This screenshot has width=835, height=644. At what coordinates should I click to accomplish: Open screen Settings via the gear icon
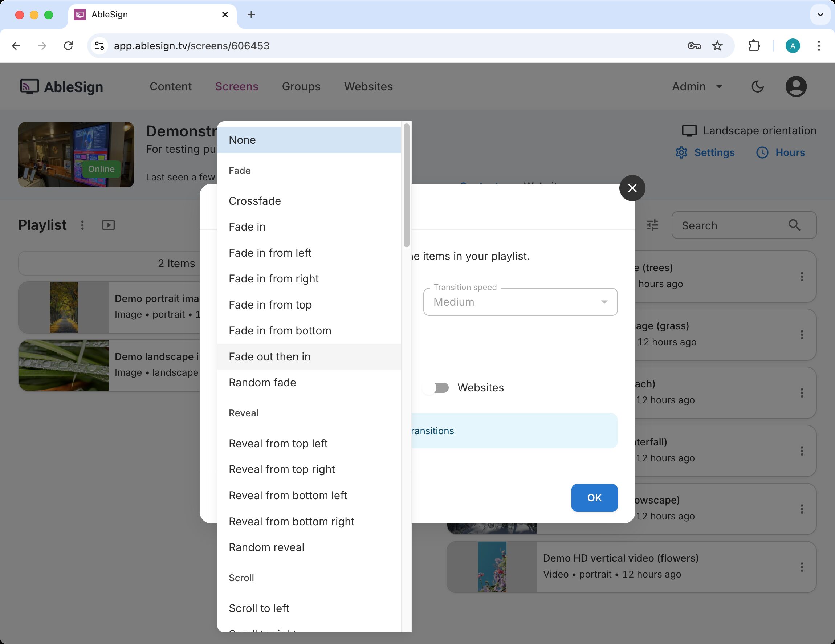682,152
